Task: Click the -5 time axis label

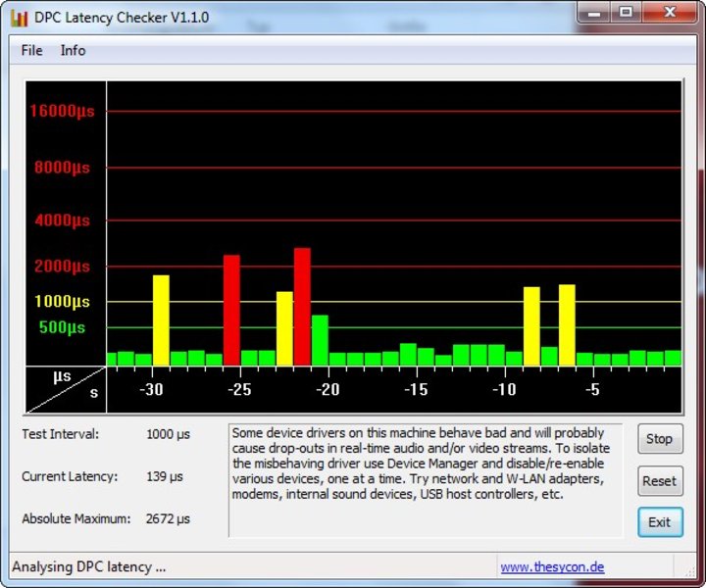Action: pyautogui.click(x=592, y=389)
